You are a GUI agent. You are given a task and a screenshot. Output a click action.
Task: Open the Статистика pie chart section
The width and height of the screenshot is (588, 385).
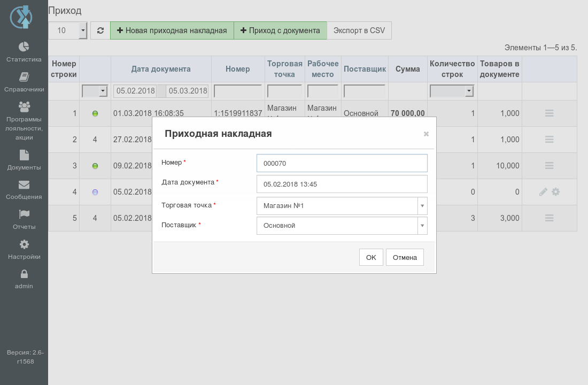pos(24,47)
